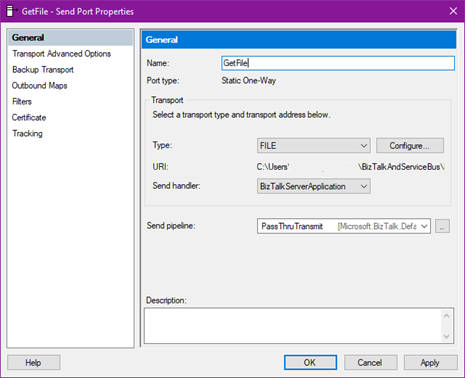Click inside the Description text area
Image resolution: width=465 pixels, height=378 pixels.
pos(293,326)
